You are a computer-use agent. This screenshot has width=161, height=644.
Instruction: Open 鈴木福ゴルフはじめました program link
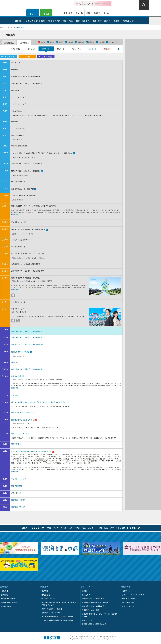(x=22, y=420)
